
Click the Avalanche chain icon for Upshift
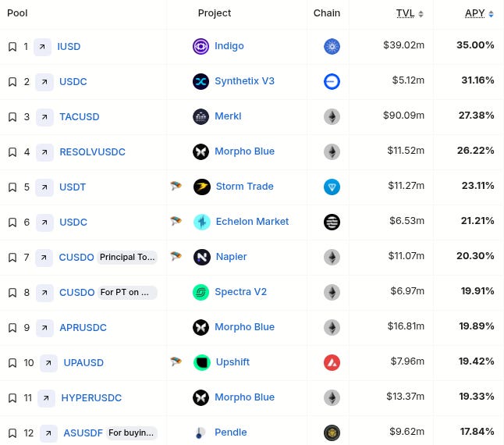tap(332, 362)
